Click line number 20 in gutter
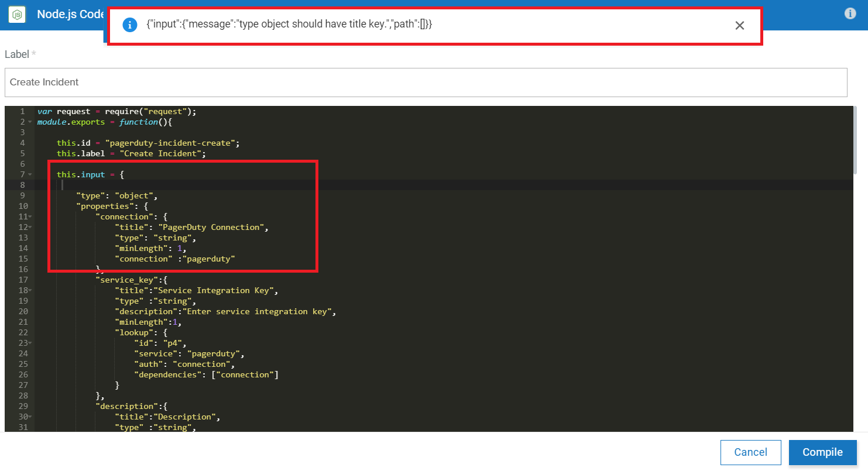868x471 pixels. [x=22, y=311]
